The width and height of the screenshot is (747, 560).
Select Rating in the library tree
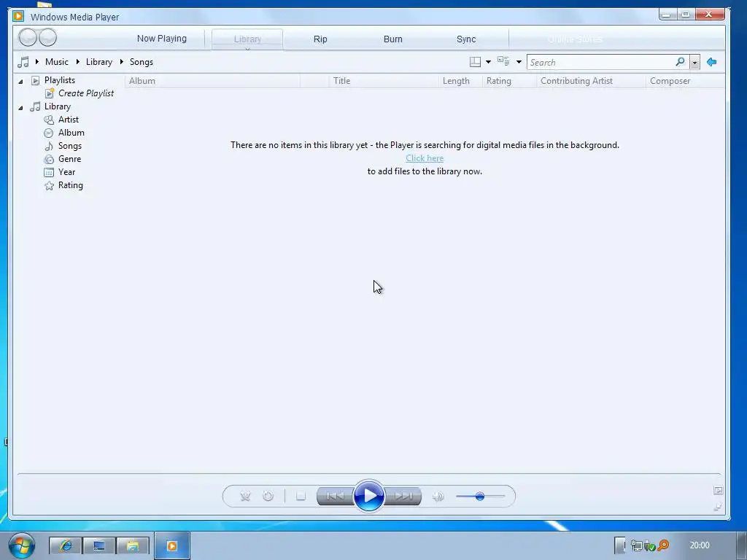tap(70, 185)
